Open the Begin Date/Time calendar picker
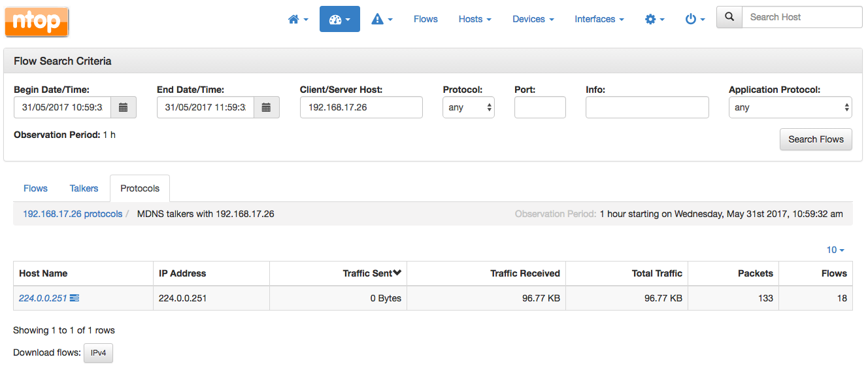 click(124, 107)
